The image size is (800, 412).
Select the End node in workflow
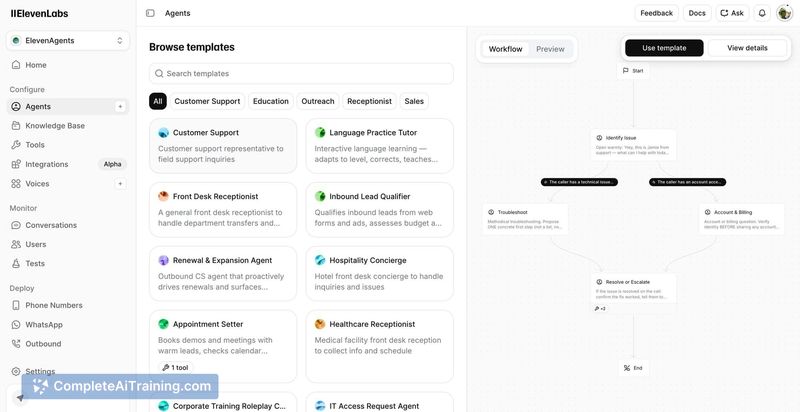click(633, 368)
